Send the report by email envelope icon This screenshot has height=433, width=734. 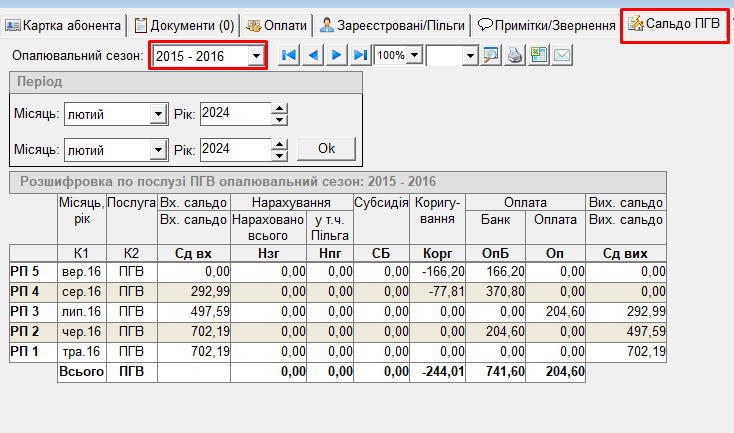point(562,55)
